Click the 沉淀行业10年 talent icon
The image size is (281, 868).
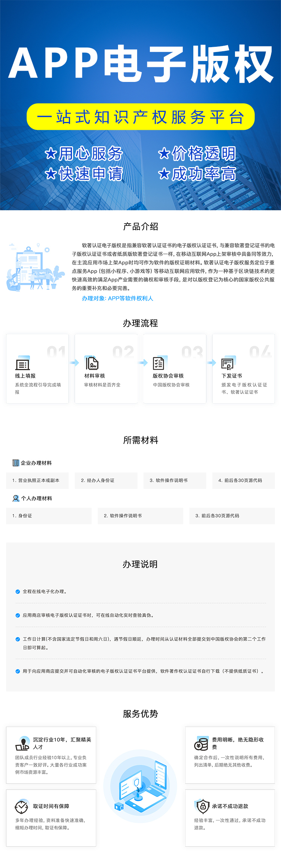[22, 743]
